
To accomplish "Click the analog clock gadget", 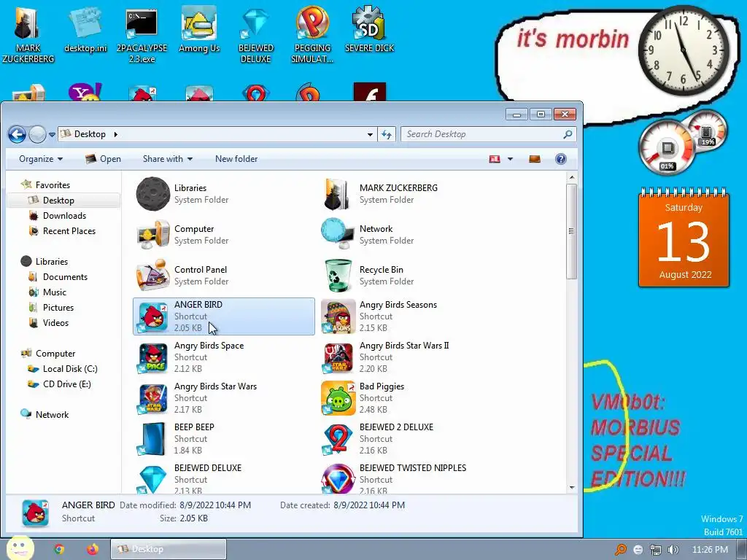I will click(x=683, y=50).
